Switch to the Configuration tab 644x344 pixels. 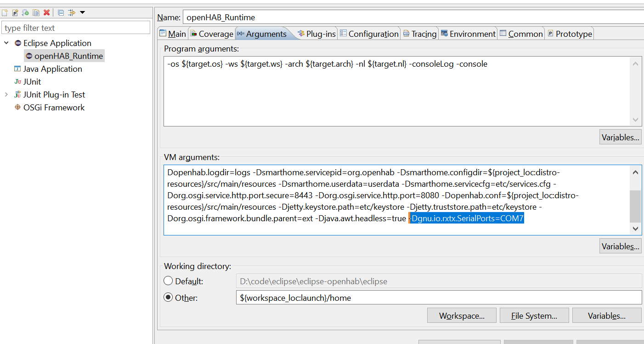point(369,34)
